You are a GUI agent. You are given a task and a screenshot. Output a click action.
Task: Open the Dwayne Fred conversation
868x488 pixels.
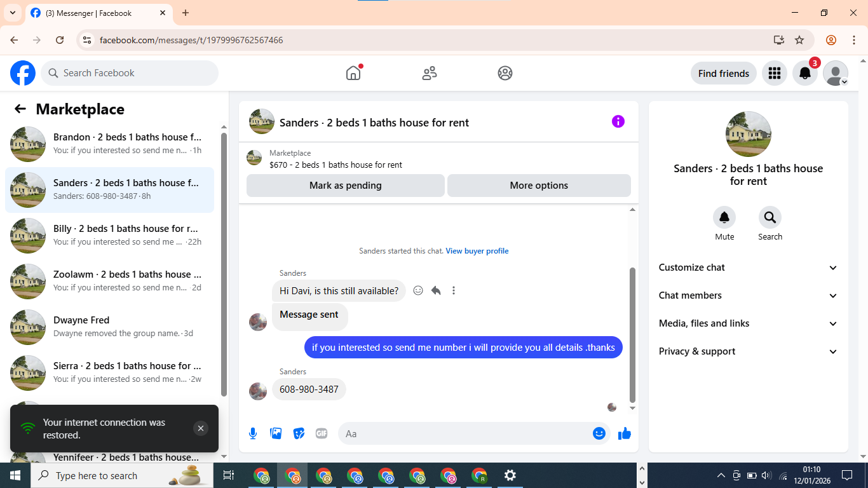coord(109,327)
